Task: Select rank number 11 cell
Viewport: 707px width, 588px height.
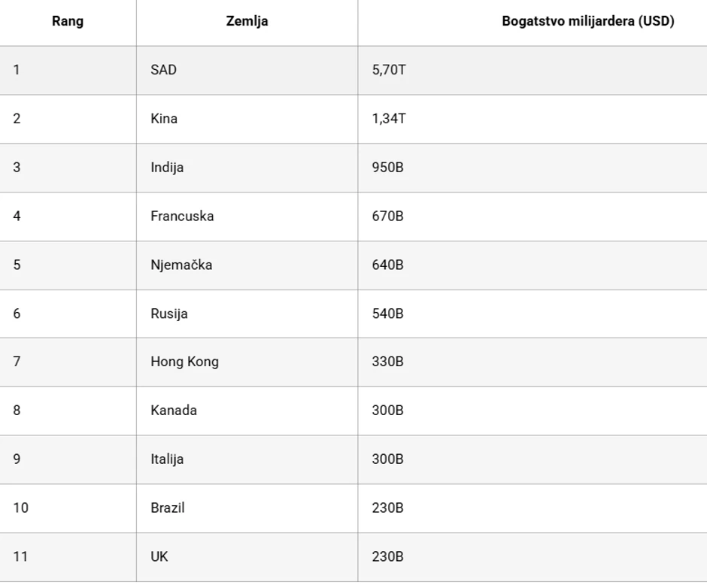Action: coord(20,557)
